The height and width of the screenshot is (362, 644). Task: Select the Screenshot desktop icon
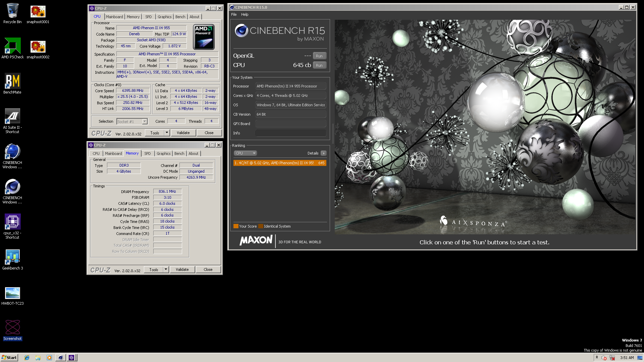tap(12, 330)
